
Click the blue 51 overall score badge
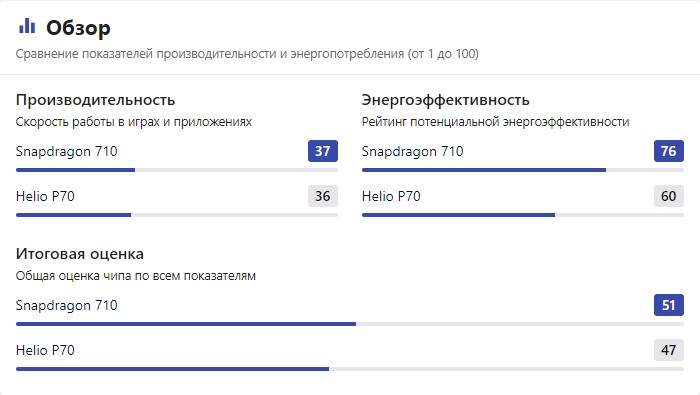pos(668,305)
